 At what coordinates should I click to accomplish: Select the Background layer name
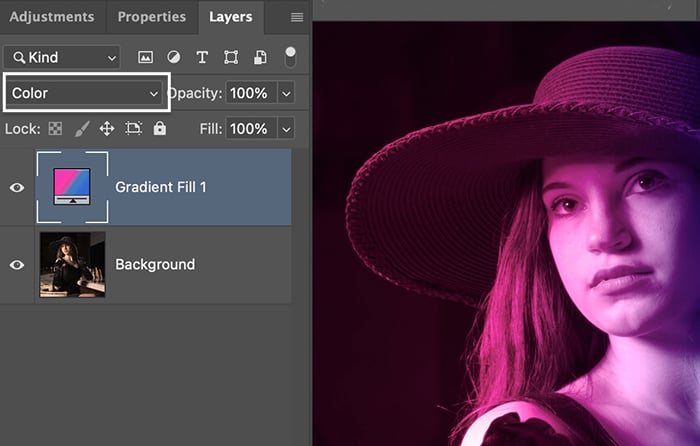155,264
